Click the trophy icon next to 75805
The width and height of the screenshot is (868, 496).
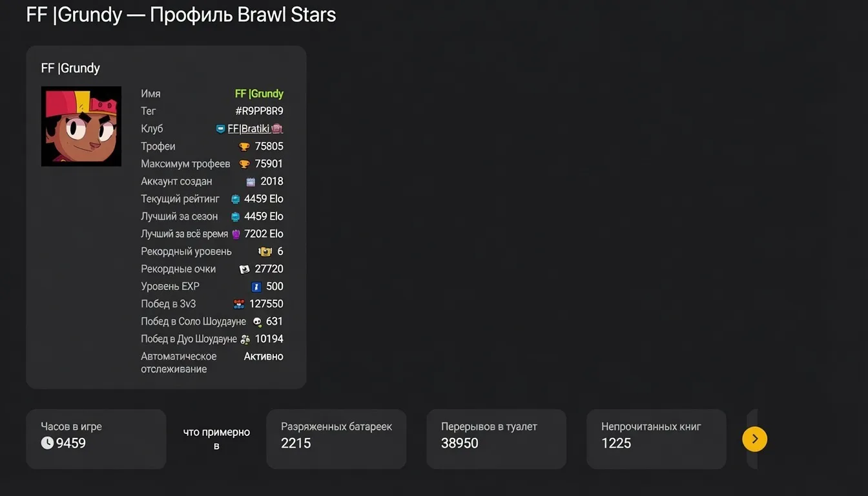point(244,147)
